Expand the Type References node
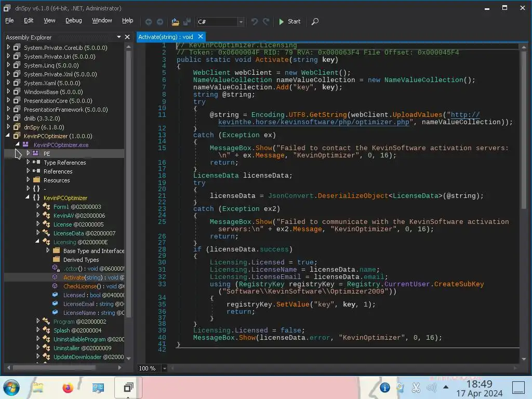 (x=28, y=162)
